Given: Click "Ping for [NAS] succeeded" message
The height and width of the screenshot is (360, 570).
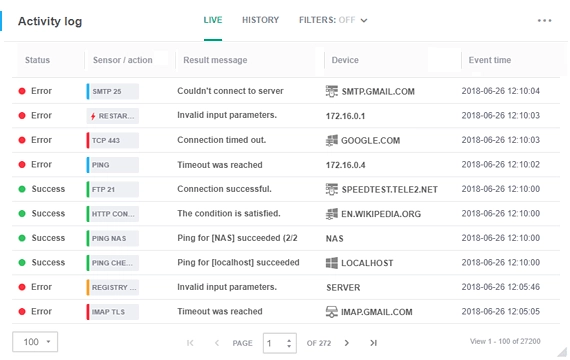Looking at the screenshot, I should point(237,238).
